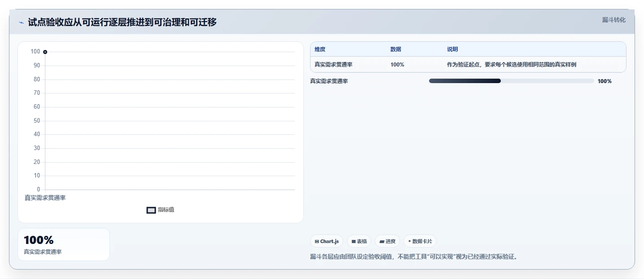644x279 pixels.
Task: Click the 说明 column header
Action: click(x=452, y=49)
